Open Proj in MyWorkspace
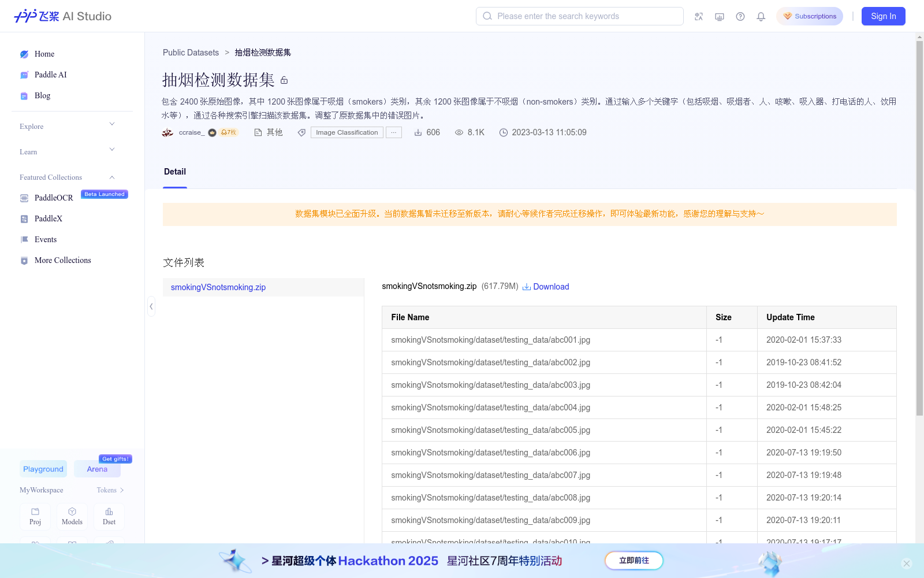Screen dimensions: 924x578 35,517
